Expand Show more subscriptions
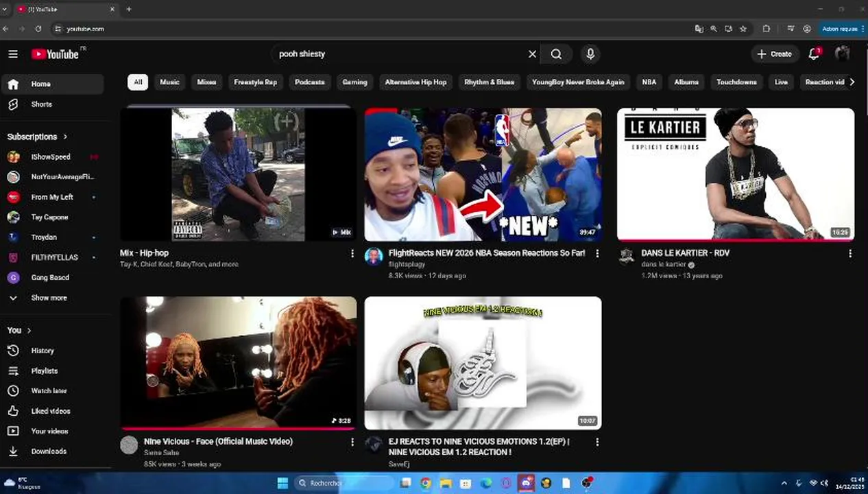This screenshot has height=494, width=868. pyautogui.click(x=53, y=298)
